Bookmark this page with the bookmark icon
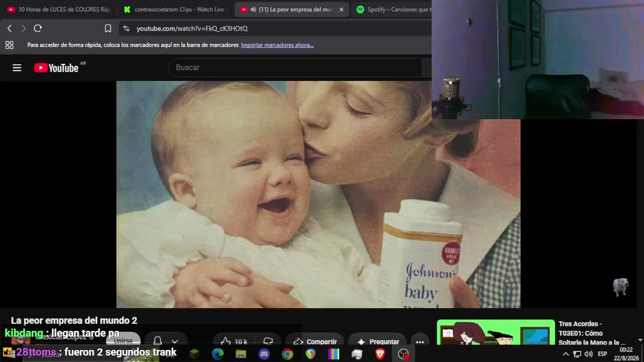The image size is (644, 362). coord(108,29)
